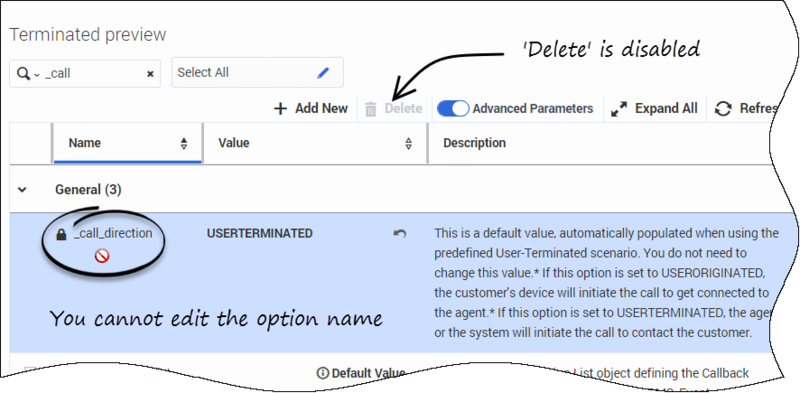The image size is (800, 393).
Task: Click the General (3) group label
Action: [x=88, y=190]
